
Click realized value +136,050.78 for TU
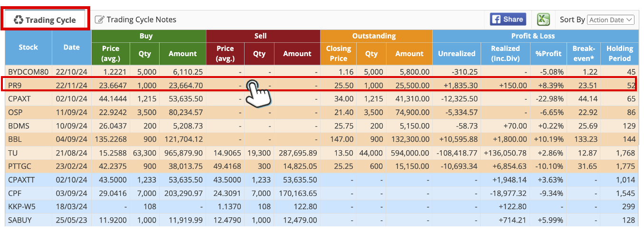tap(505, 153)
